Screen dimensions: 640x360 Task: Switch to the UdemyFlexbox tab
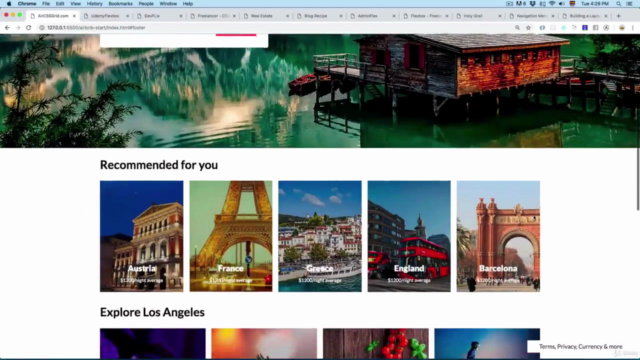tap(105, 16)
